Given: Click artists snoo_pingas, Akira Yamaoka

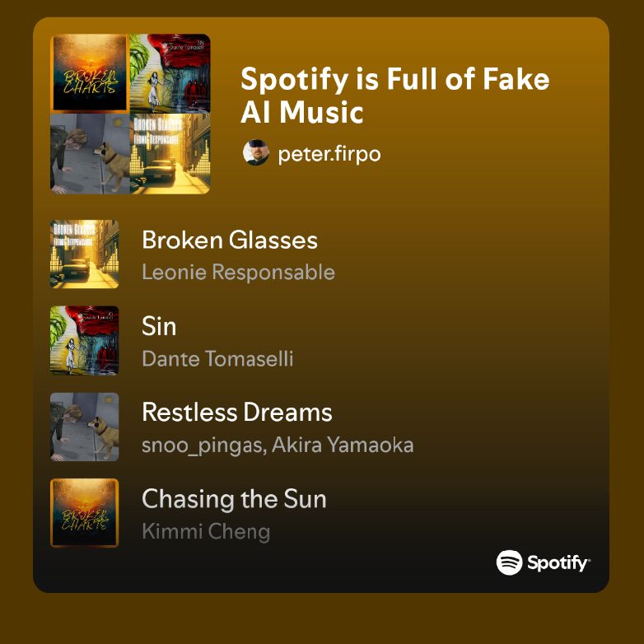Looking at the screenshot, I should (278, 446).
